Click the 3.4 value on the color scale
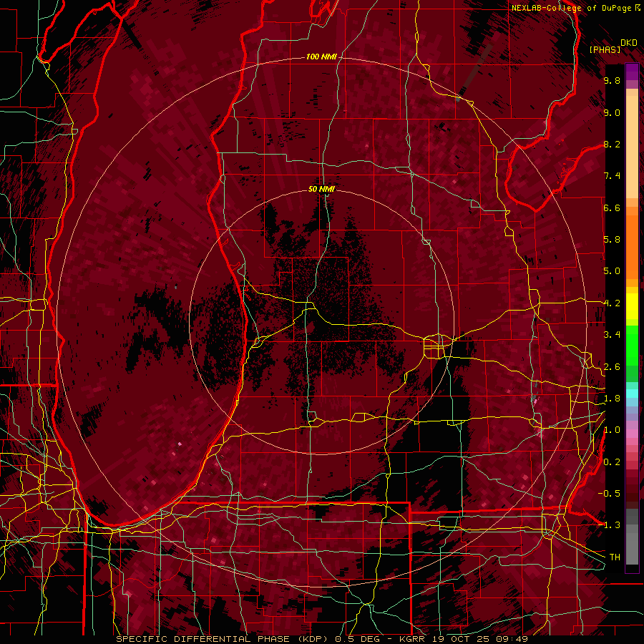Viewport: 644px width, 644px height. click(612, 335)
